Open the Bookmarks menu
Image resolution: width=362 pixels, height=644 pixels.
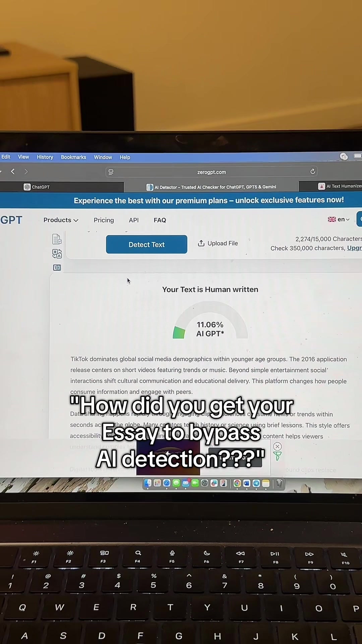[73, 157]
